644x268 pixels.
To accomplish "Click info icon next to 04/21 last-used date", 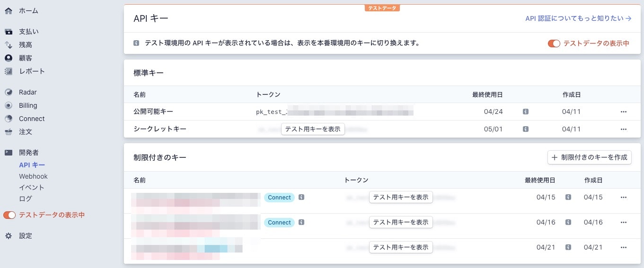I will (568, 247).
